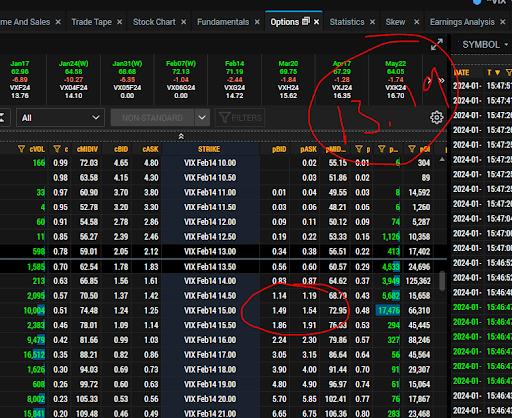
Task: Click call ask 2.12 at strike 13.00
Action: point(151,251)
